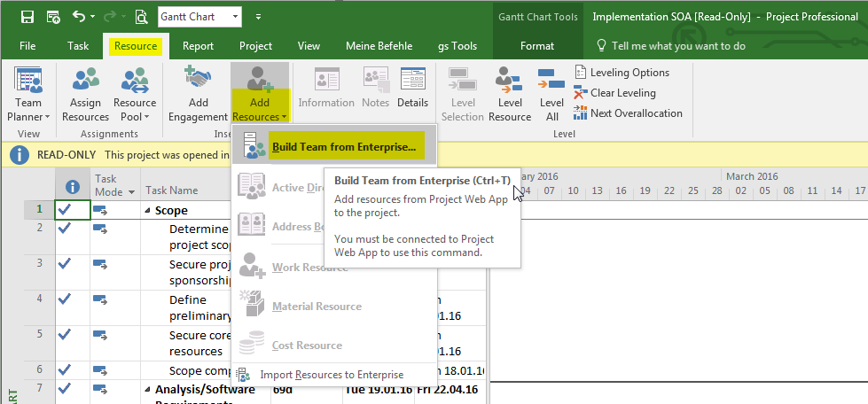This screenshot has width=868, height=404.
Task: Click the completed checkmark in row 6
Action: coord(65,369)
